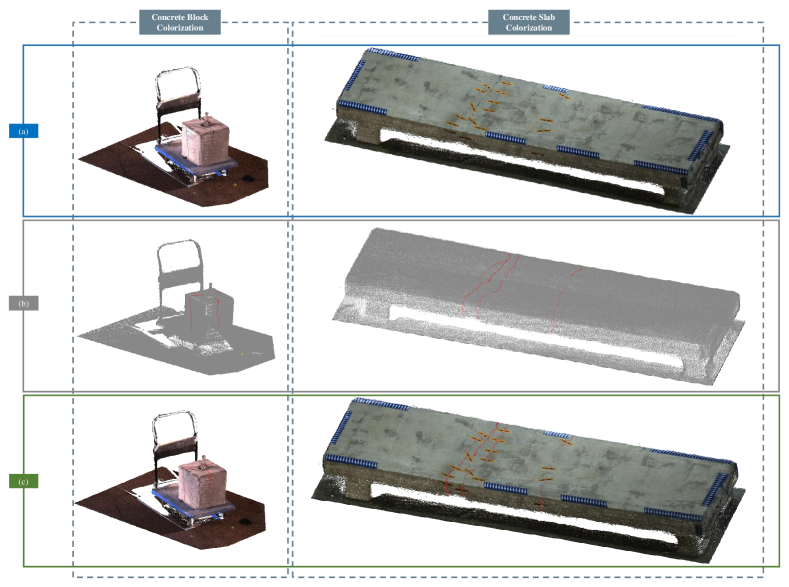789x587 pixels.
Task: Open the concrete block with red crack in row (c)
Action: point(171,480)
